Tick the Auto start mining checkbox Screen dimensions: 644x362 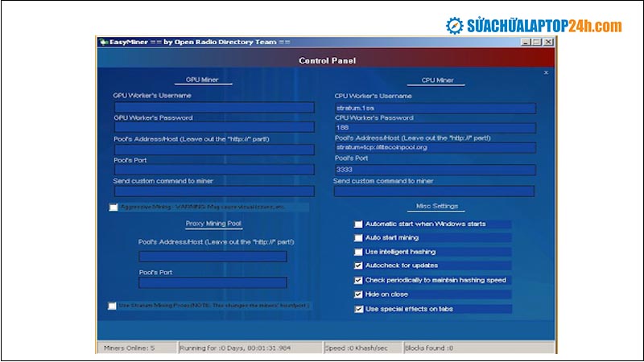pos(359,238)
